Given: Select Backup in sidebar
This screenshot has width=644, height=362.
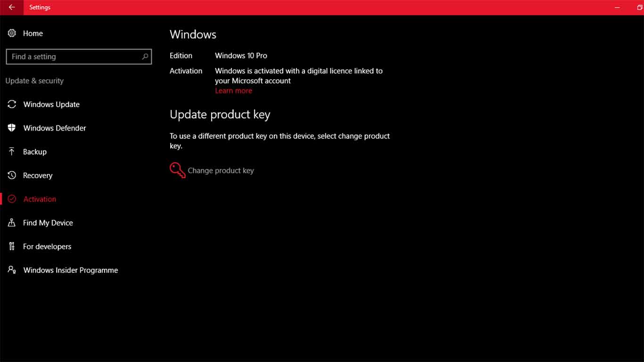Looking at the screenshot, I should pos(35,152).
